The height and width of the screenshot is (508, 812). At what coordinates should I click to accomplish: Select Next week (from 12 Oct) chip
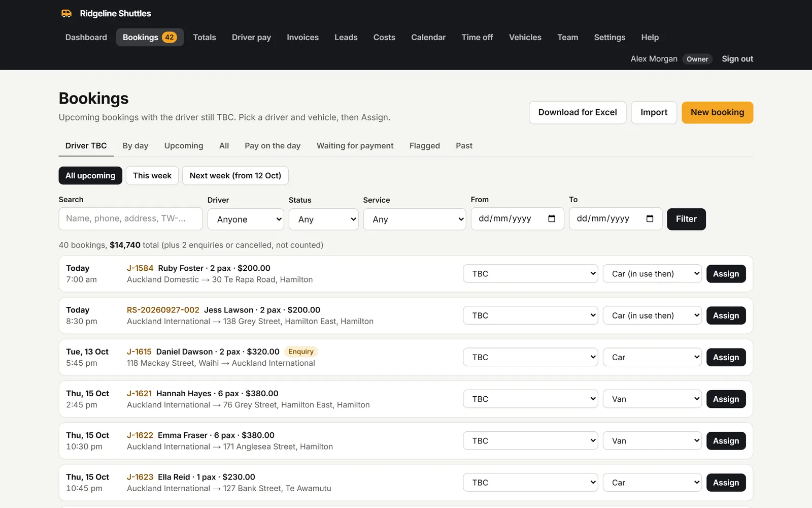[x=235, y=176]
